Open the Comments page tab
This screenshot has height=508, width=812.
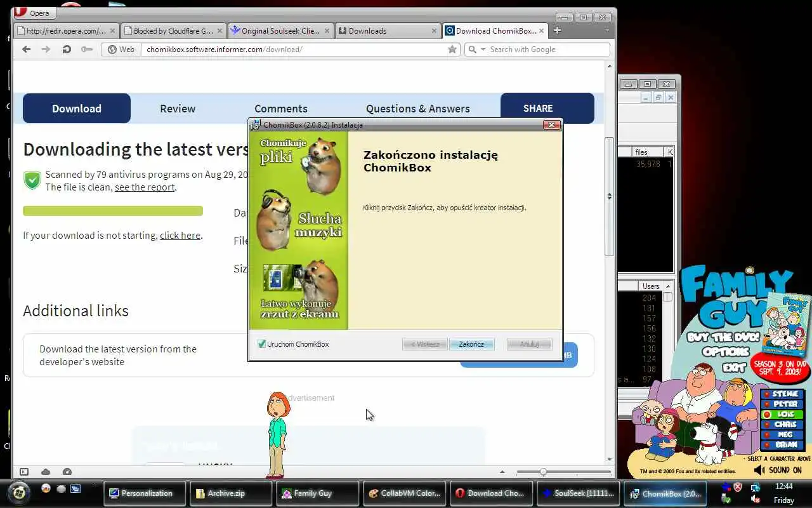click(x=281, y=109)
